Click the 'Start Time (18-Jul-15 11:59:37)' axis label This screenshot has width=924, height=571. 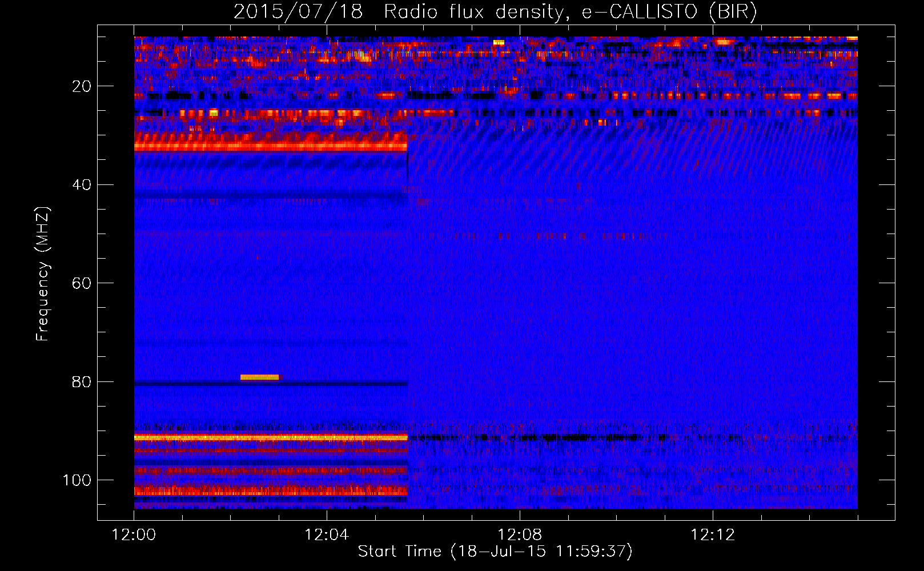(495, 552)
